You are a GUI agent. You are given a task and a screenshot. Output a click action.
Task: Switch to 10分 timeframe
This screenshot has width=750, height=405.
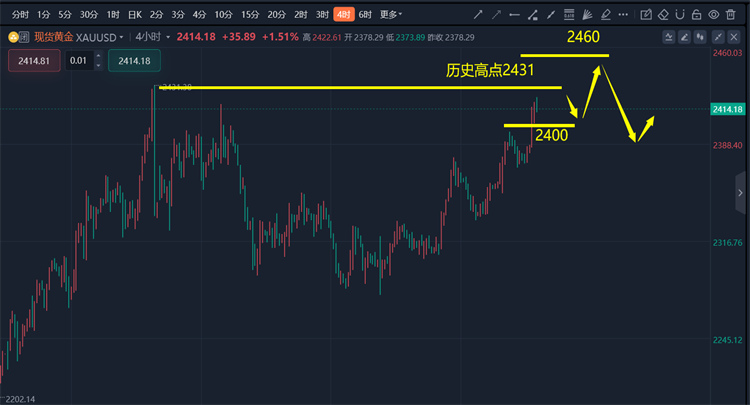pos(223,15)
